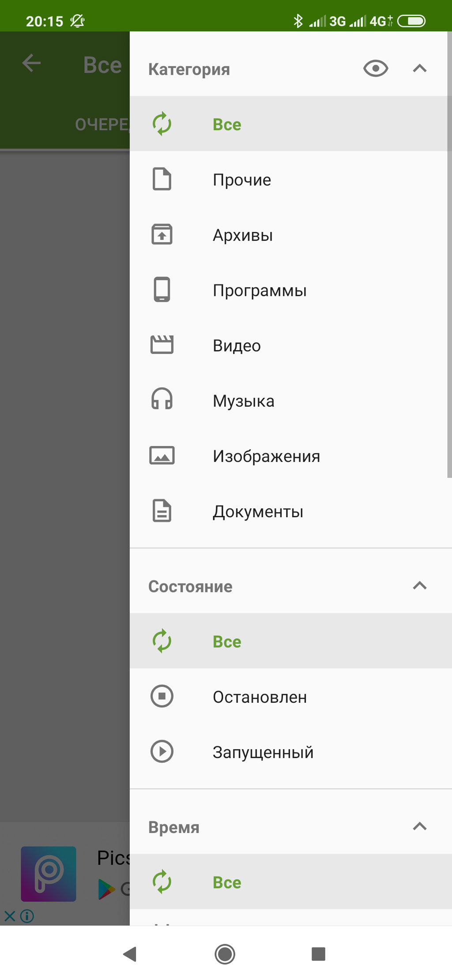This screenshot has height=980, width=452.
Task: Collapse the Время section
Action: (420, 826)
